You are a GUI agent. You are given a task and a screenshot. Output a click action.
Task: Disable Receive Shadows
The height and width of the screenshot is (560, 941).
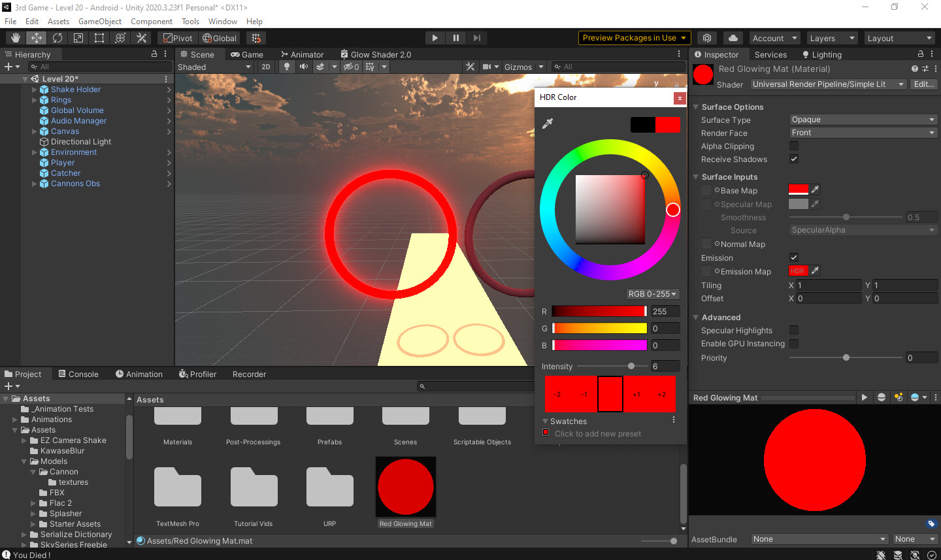point(793,159)
